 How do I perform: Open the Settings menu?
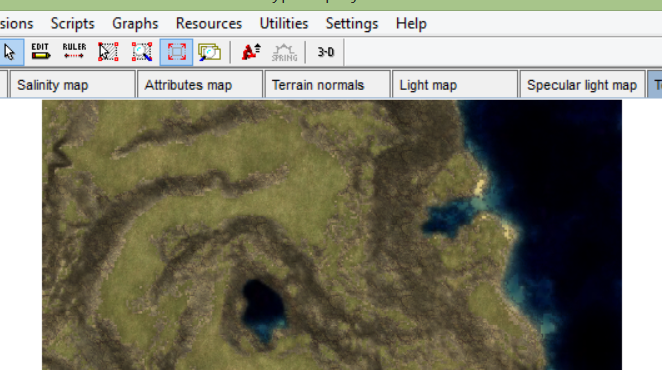pyautogui.click(x=352, y=24)
